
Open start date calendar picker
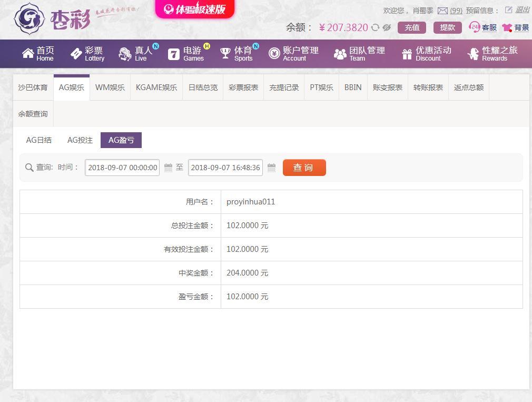169,168
